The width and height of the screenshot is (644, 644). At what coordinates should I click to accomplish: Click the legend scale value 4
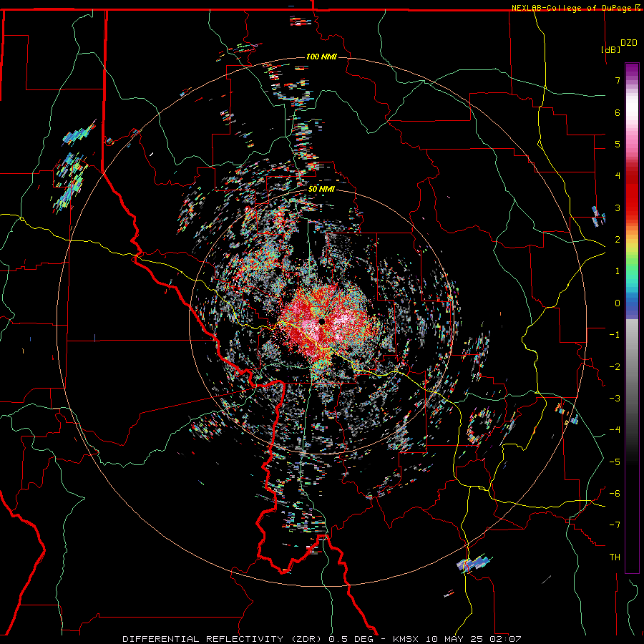pos(618,176)
